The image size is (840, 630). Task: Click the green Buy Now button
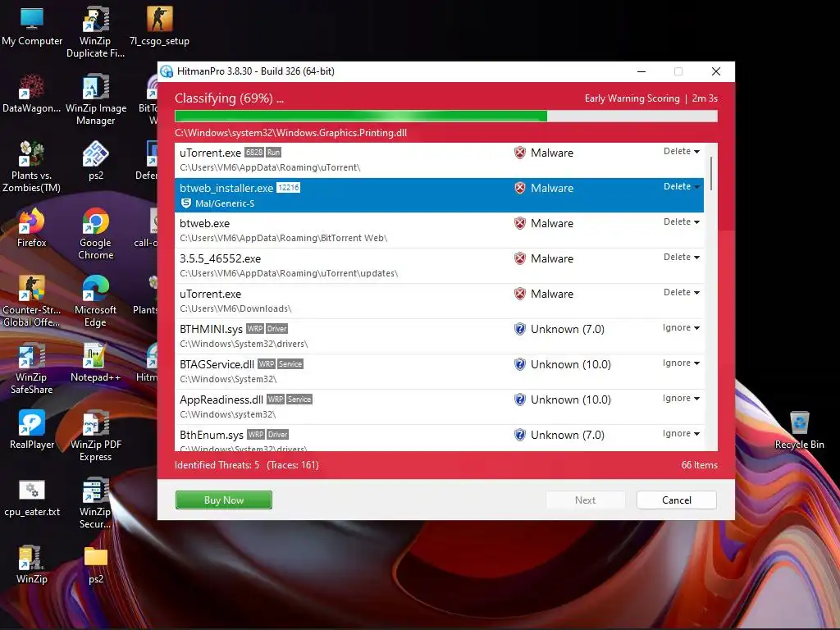tap(224, 500)
